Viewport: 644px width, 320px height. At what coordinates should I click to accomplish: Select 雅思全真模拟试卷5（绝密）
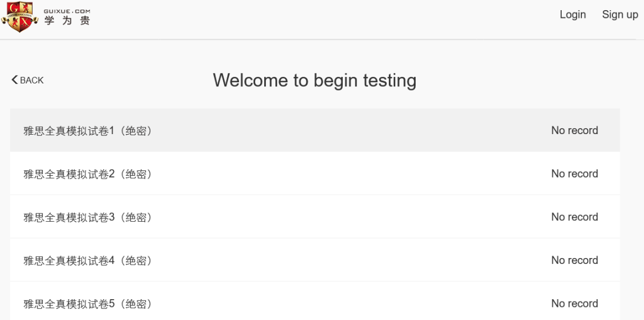point(315,302)
